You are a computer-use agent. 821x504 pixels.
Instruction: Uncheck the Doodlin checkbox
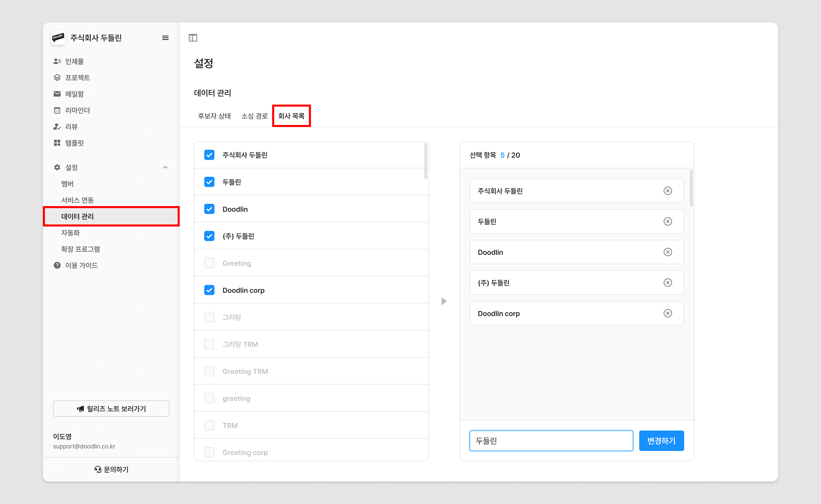point(209,209)
